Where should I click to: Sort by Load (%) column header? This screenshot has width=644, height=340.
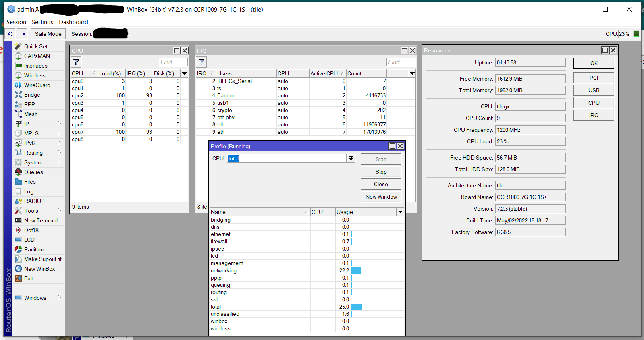click(x=111, y=73)
